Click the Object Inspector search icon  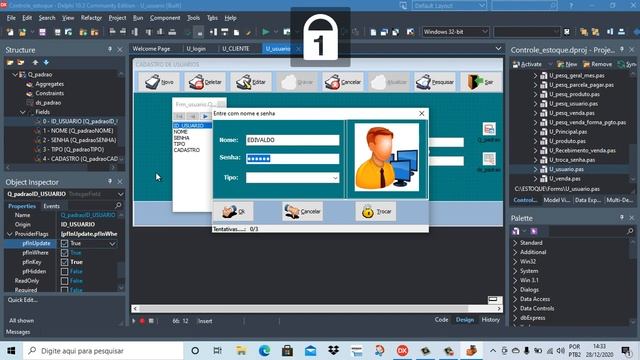tap(118, 206)
